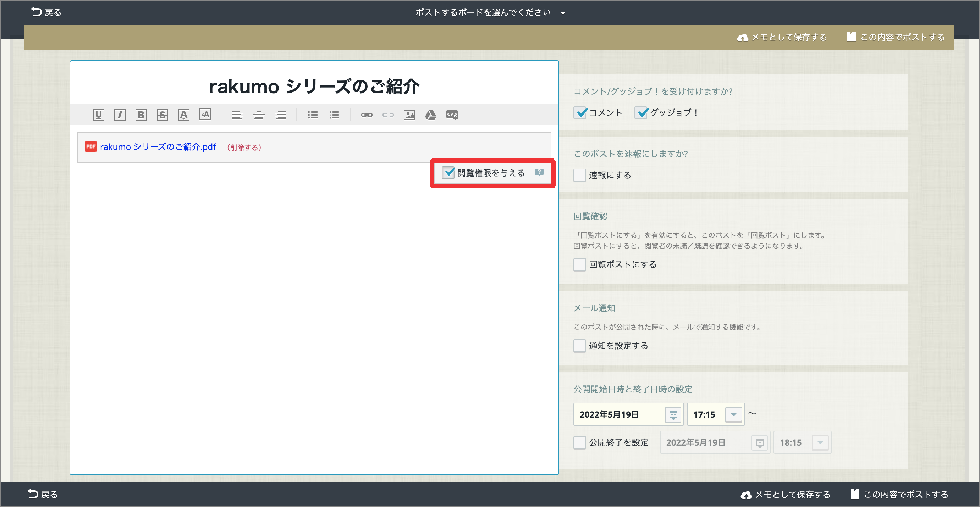Open the font size tool

pyautogui.click(x=205, y=115)
